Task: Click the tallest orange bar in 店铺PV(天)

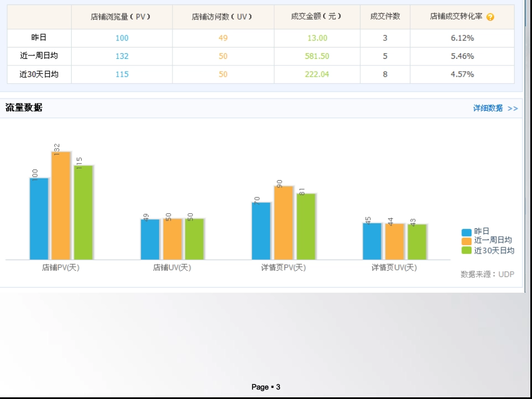Action: (x=61, y=205)
